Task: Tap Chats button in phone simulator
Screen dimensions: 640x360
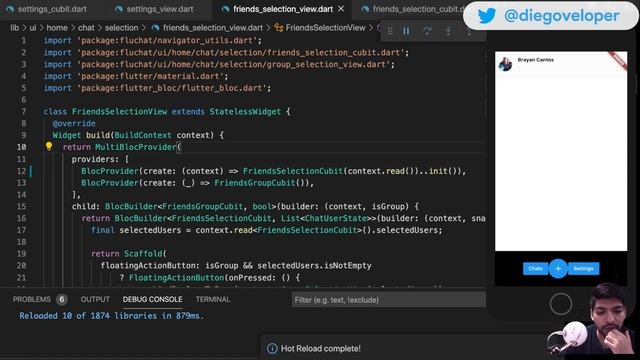Action: click(x=536, y=269)
